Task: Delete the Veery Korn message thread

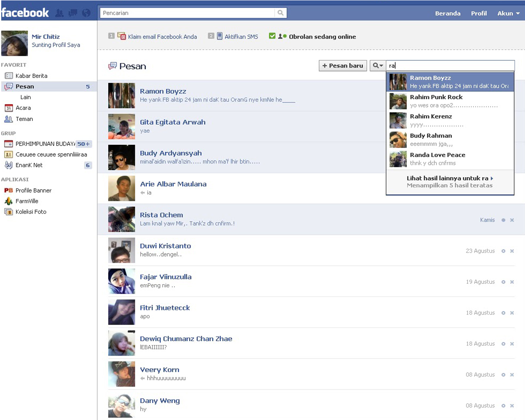Action: pyautogui.click(x=512, y=375)
